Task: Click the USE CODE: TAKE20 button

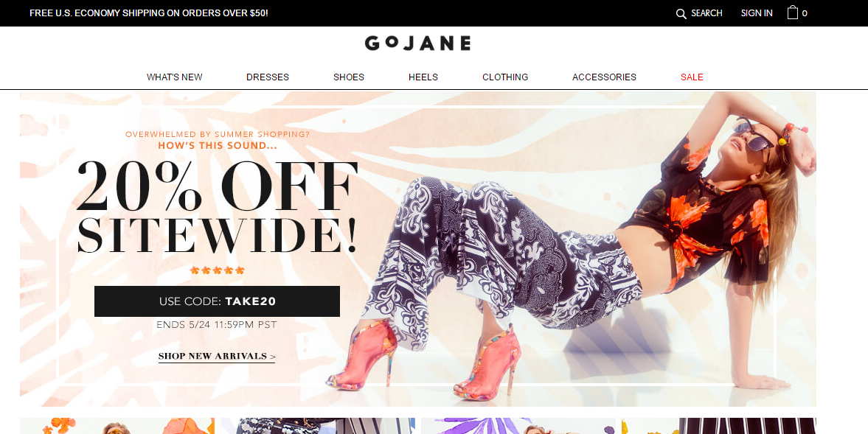Action: tap(217, 301)
